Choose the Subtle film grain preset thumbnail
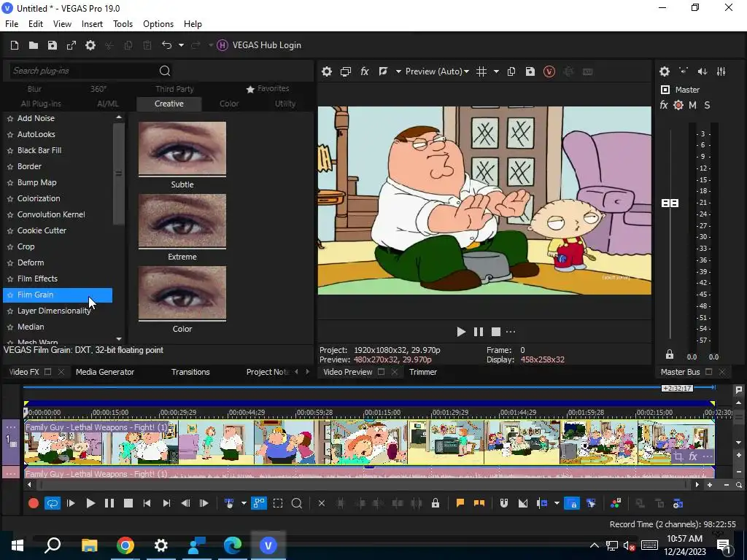Viewport: 747px width, 560px height. [182, 149]
